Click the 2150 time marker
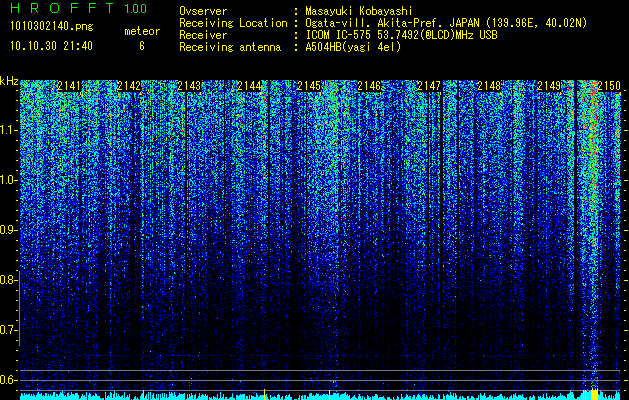 [x=609, y=86]
